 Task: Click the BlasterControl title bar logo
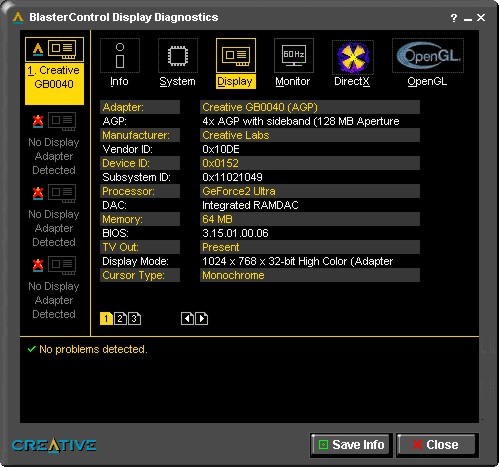click(18, 17)
